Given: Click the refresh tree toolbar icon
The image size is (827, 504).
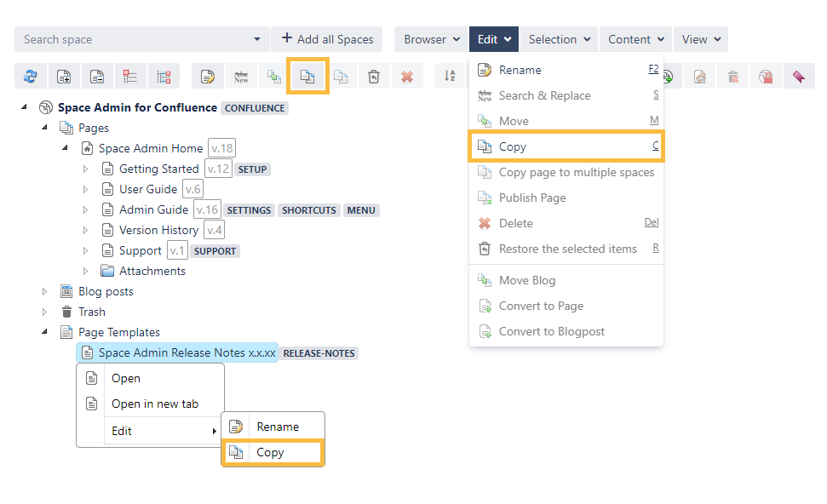Looking at the screenshot, I should [31, 77].
